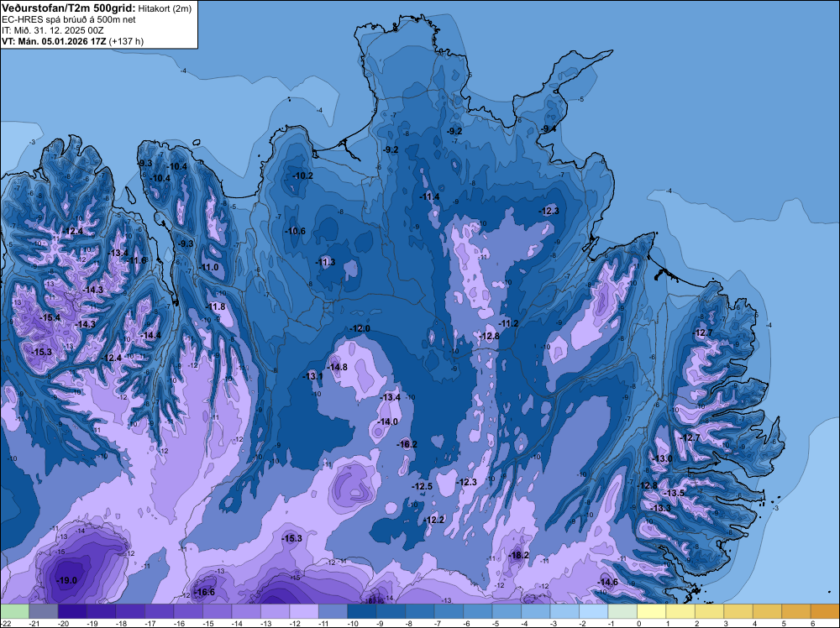Click the -14.6 temperature label
Image resolution: width=840 pixels, height=628 pixels.
click(608, 582)
